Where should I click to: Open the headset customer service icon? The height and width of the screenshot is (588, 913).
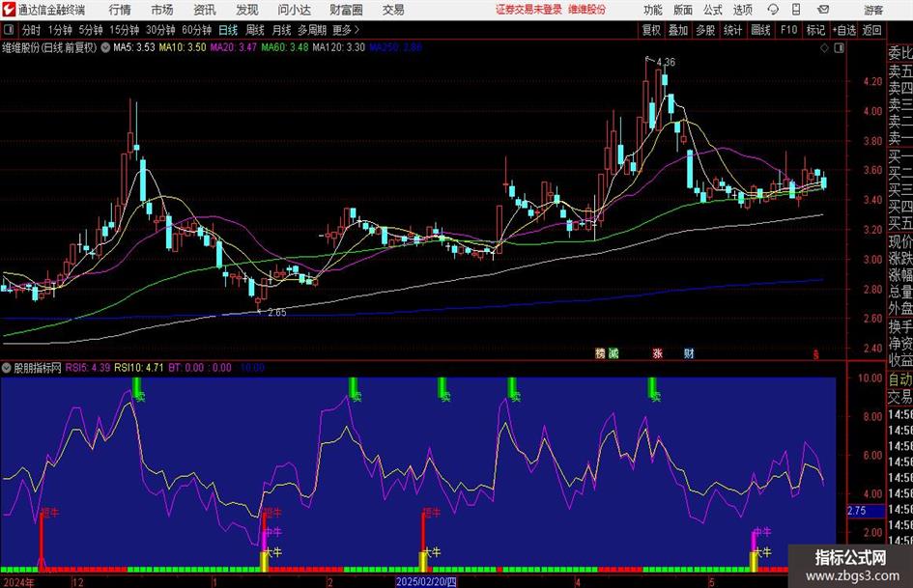[773, 10]
